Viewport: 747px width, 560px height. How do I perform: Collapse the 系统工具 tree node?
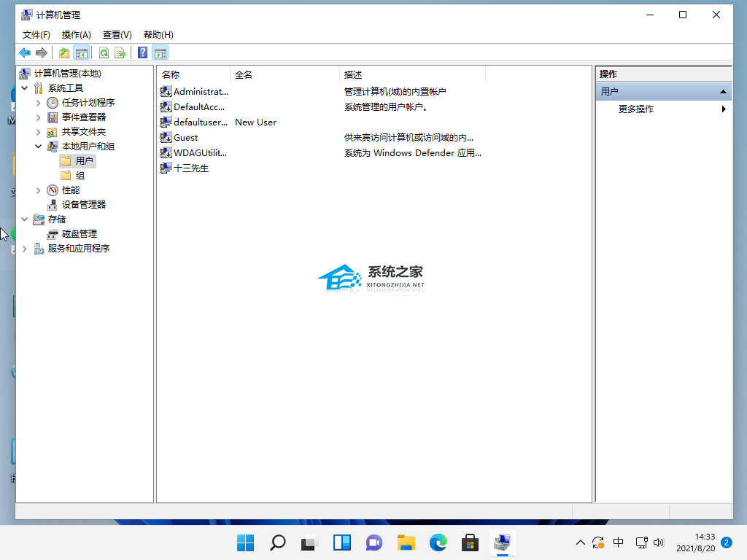(x=25, y=87)
